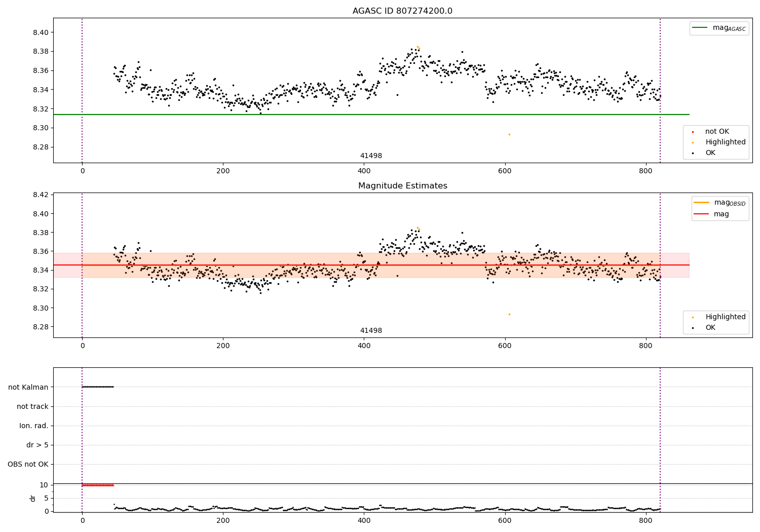Click the 'Highlighted' marker in middle plot legend
The height and width of the screenshot is (532, 760).
[x=693, y=317]
